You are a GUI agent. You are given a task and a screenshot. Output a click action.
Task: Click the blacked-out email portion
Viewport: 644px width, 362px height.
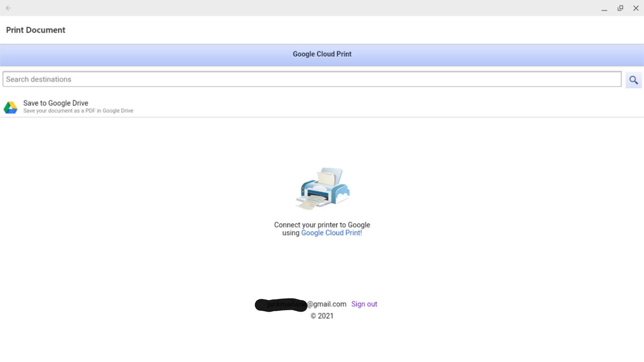(x=280, y=305)
